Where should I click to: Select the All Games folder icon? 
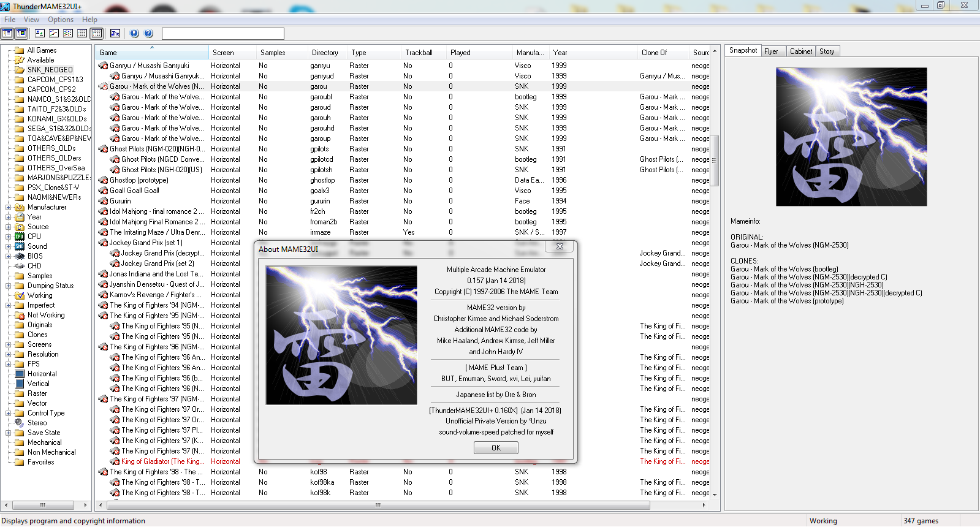click(x=20, y=50)
